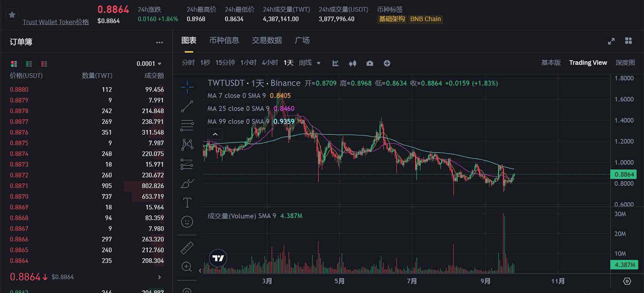
Task: Open the multi-chart layout grid icon
Action: (x=628, y=41)
